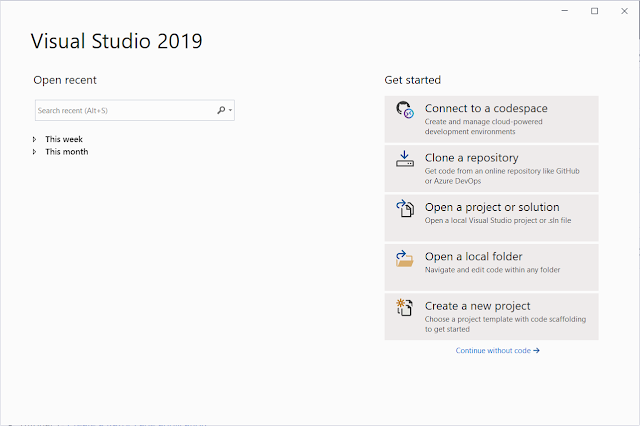The height and width of the screenshot is (426, 640).
Task: Click the Open a project or solution icon
Action: pos(405,208)
